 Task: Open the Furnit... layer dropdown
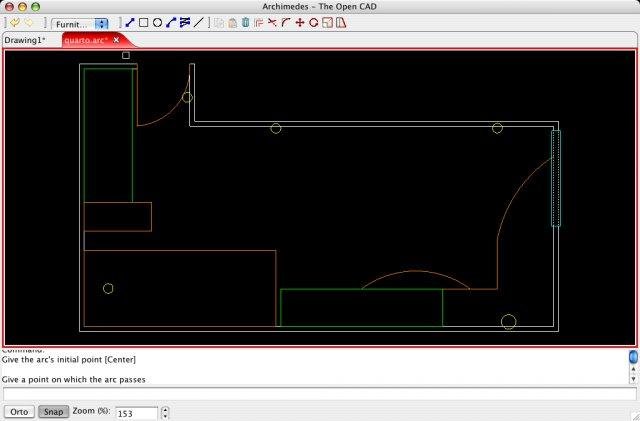pos(80,24)
